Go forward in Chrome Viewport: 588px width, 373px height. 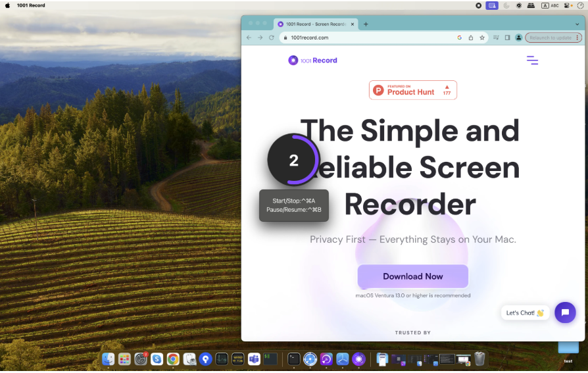click(260, 37)
